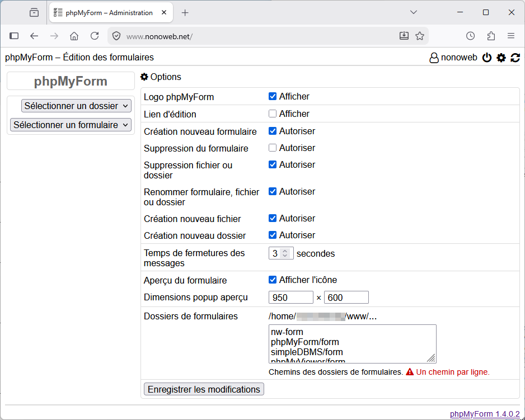The image size is (525, 420).
Task: Click the textarea resize handle
Action: pyautogui.click(x=431, y=358)
